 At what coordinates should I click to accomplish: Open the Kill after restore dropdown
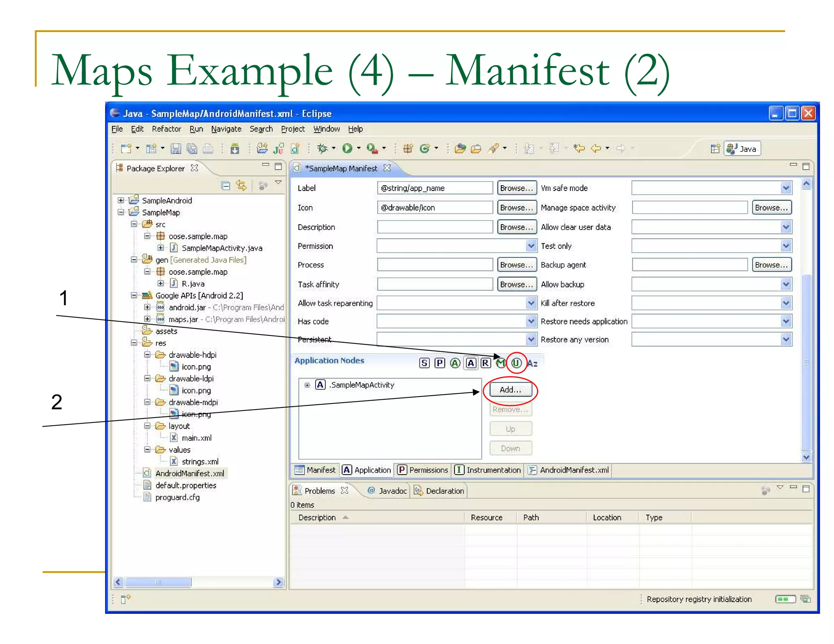[x=786, y=303]
